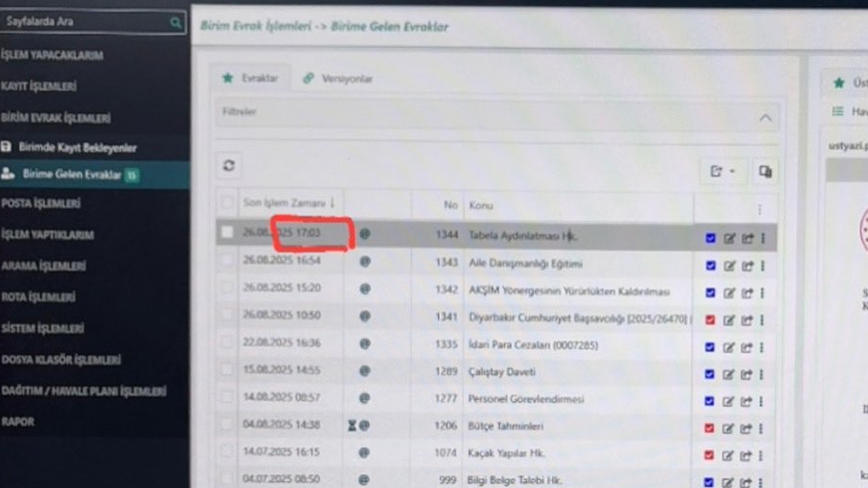The image size is (868, 488).
Task: Click edit icon for Aile Danışmanlığı Eğitimi row
Action: coord(730,266)
